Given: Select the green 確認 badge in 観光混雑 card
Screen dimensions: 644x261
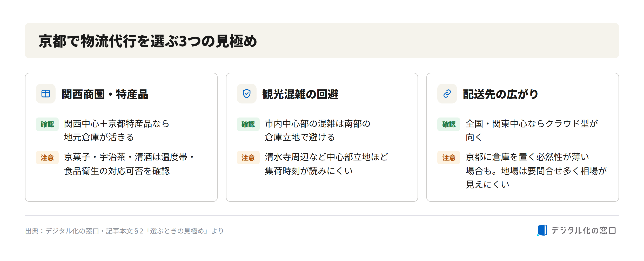Looking at the screenshot, I should click(x=248, y=124).
